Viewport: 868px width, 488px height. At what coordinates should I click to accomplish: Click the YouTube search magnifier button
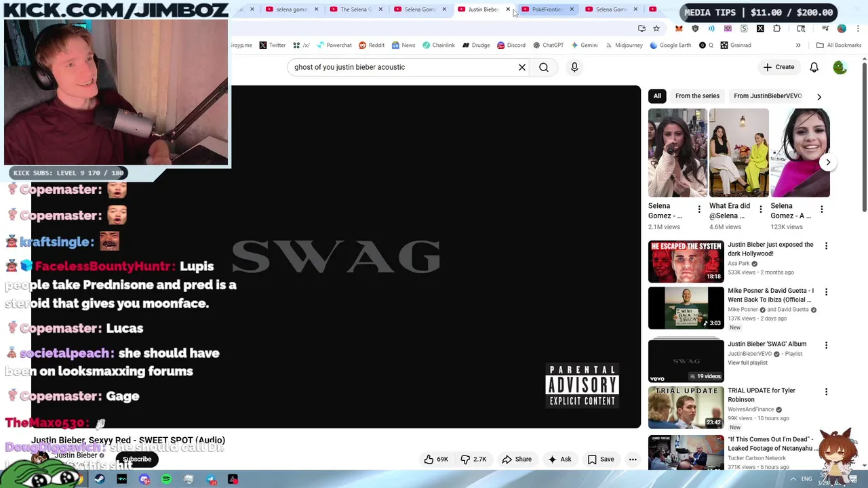point(544,67)
